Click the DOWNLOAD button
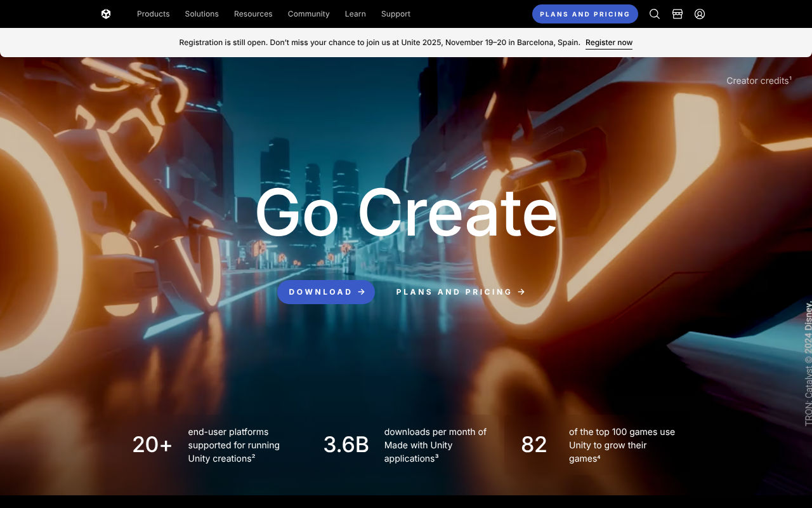 pyautogui.click(x=325, y=291)
